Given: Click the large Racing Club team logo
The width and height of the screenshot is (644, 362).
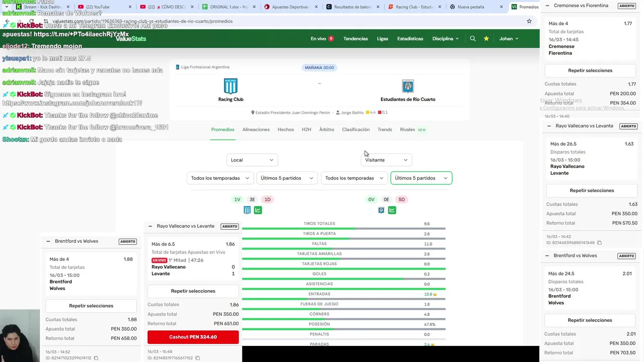Looking at the screenshot, I should [x=230, y=86].
